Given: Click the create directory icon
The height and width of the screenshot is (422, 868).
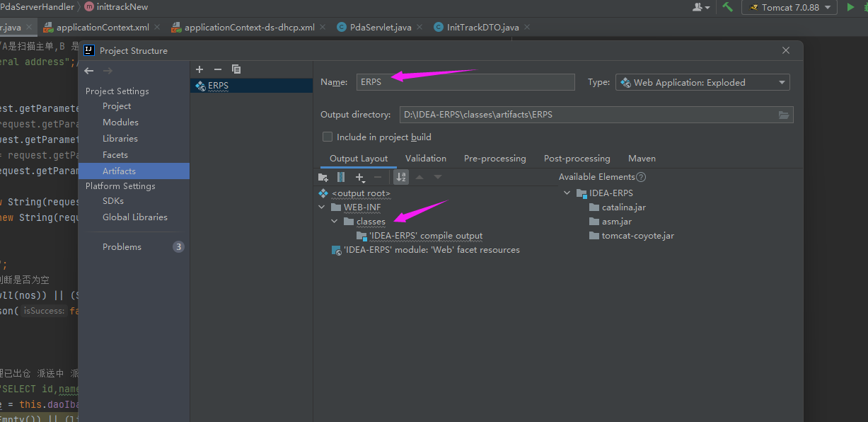Looking at the screenshot, I should [x=323, y=177].
